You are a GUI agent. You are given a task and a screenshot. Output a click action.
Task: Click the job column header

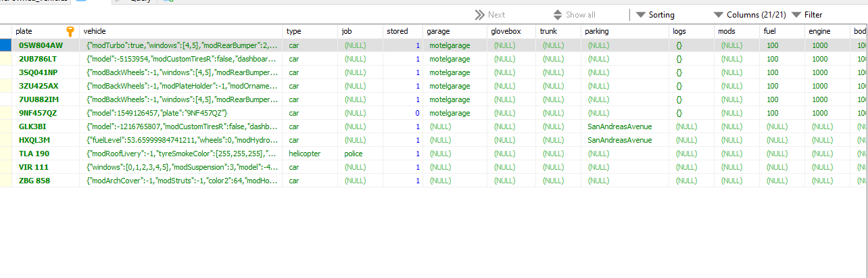coord(360,31)
